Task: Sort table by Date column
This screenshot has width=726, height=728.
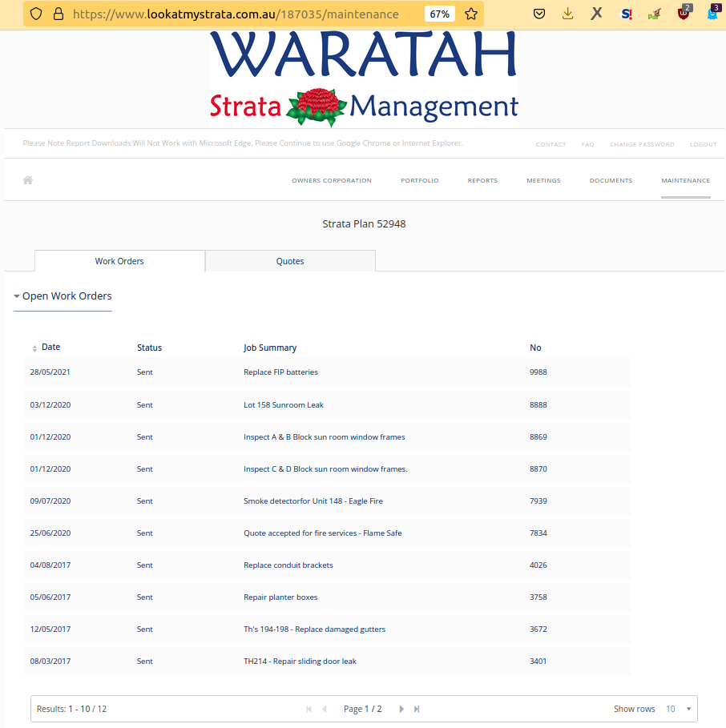Action: click(50, 348)
